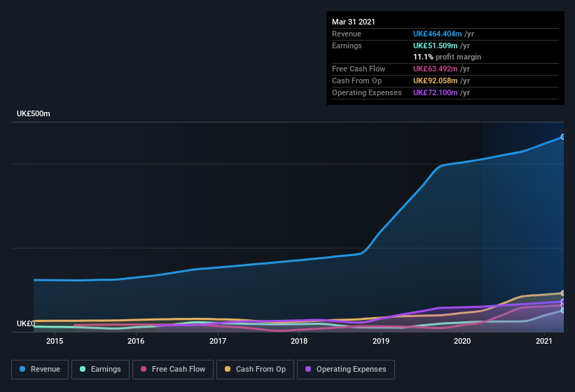Toggle the Revenue legend button
Viewport: 575px width, 392px height.
click(40, 370)
